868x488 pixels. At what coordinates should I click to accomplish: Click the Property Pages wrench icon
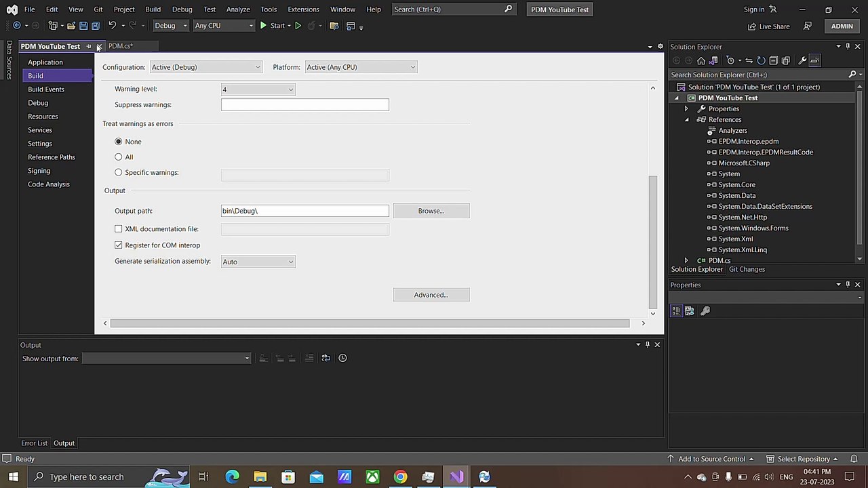click(705, 310)
